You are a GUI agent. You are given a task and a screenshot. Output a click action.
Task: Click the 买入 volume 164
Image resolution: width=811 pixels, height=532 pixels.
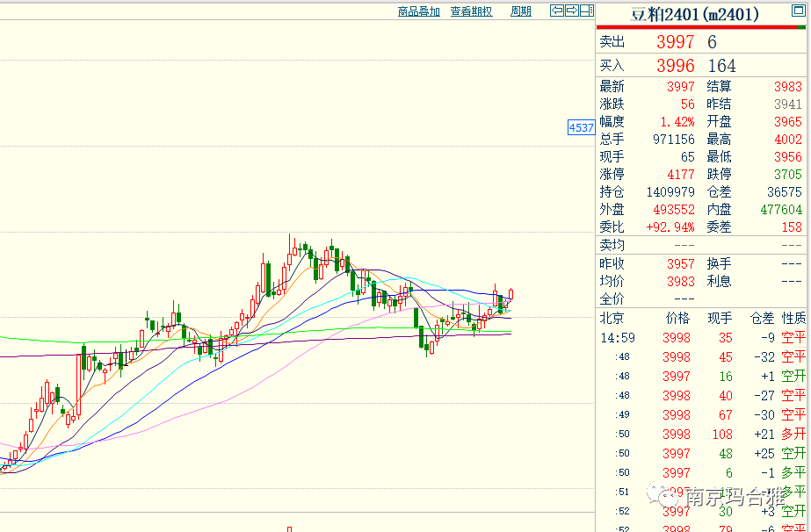click(721, 66)
